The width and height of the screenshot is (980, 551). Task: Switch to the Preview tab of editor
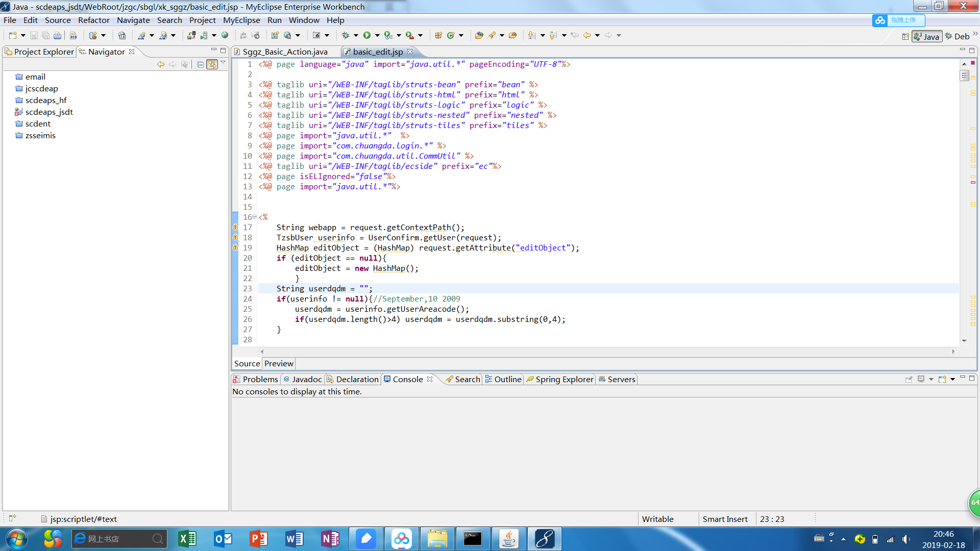point(279,363)
